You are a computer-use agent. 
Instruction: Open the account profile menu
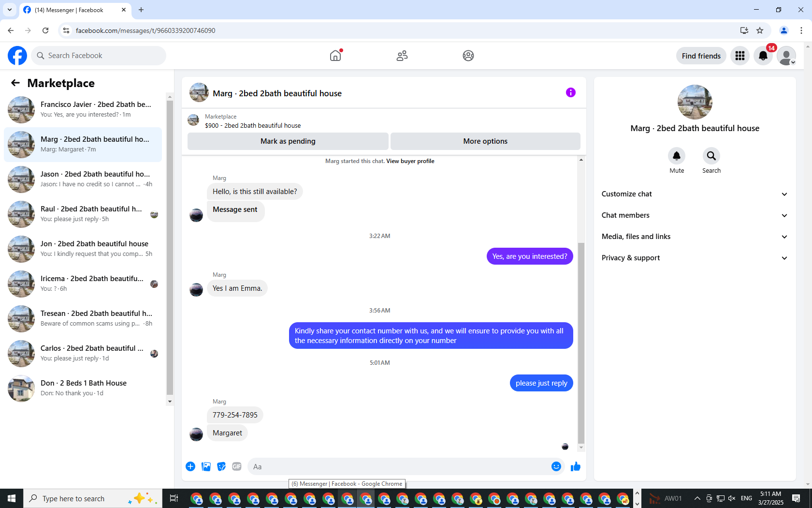(786, 56)
